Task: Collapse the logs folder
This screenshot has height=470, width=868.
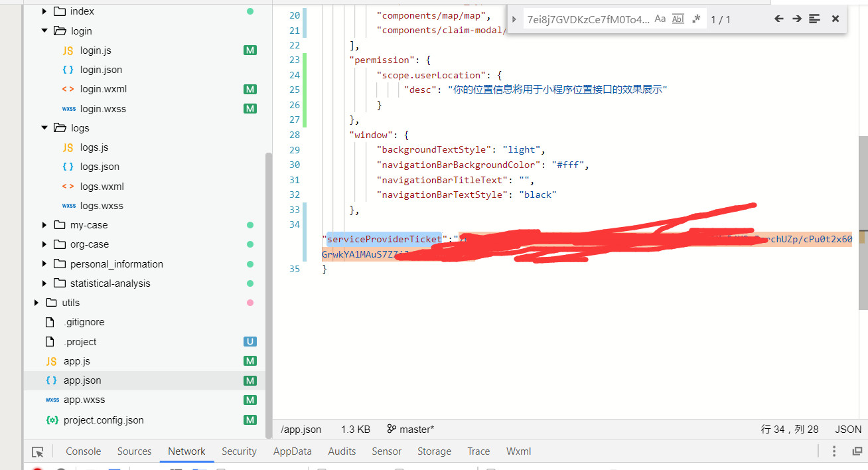Action: point(44,127)
